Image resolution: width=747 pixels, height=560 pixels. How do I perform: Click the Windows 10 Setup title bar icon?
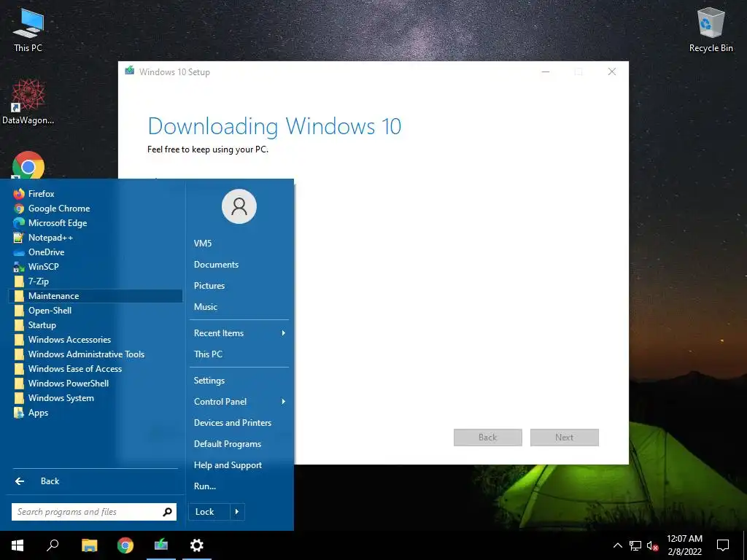(x=130, y=71)
